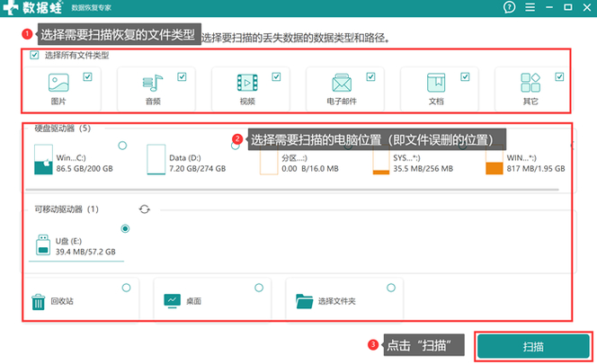
Task: Click the 电子邮件 email type icon
Action: (342, 83)
